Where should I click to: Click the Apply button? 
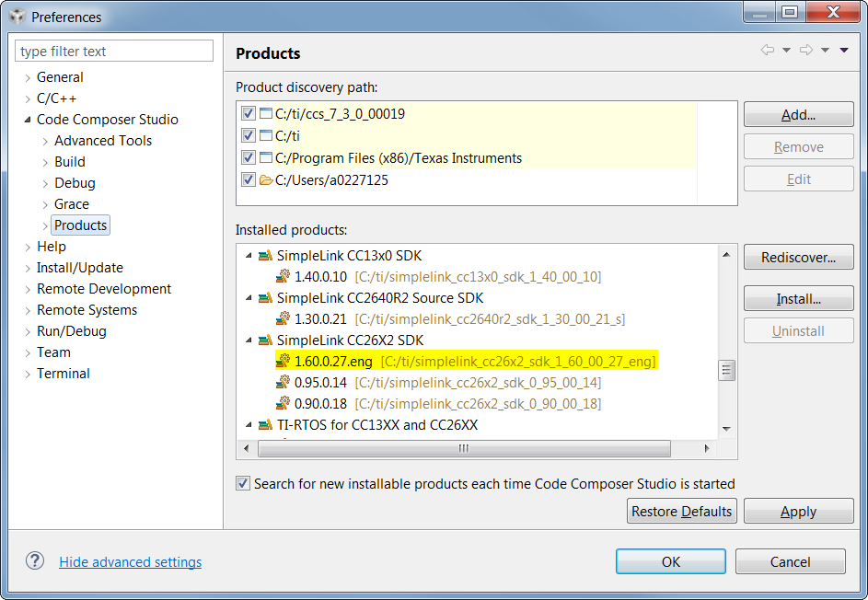(798, 511)
